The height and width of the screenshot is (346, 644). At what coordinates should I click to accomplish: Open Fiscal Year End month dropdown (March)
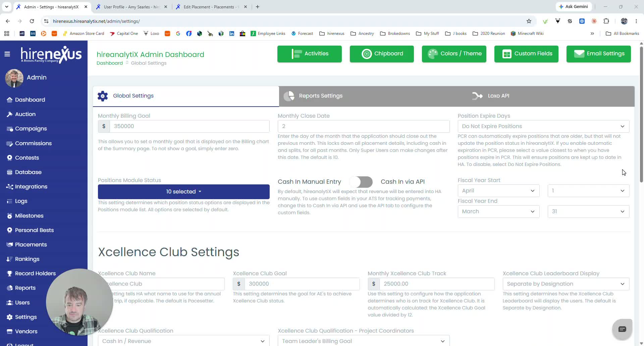coord(498,212)
